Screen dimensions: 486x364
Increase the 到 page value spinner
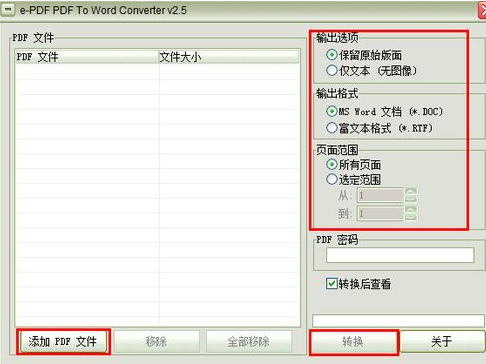[411, 210]
